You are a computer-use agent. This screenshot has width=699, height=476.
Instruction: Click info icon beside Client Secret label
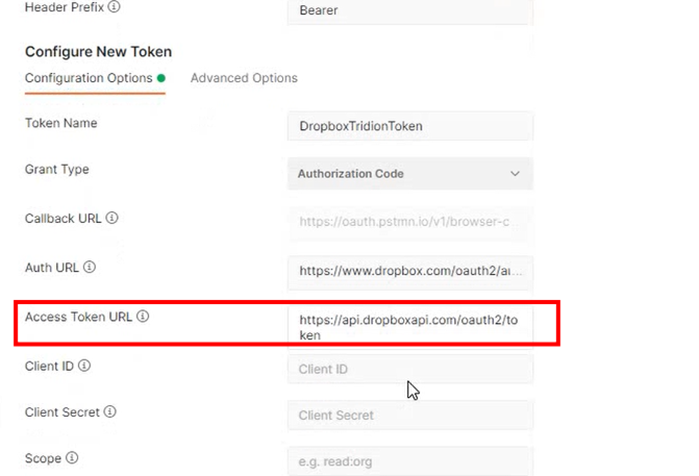click(x=110, y=412)
